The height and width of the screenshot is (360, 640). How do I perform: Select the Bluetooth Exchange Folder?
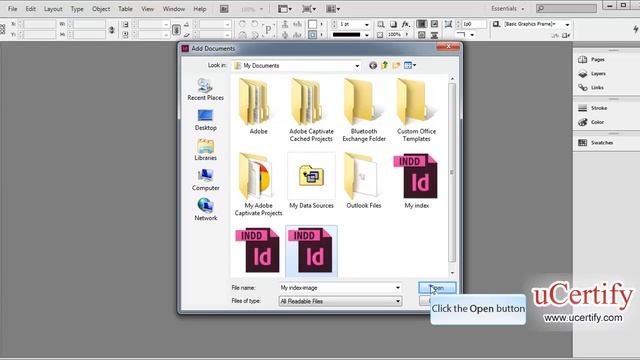[x=364, y=111]
